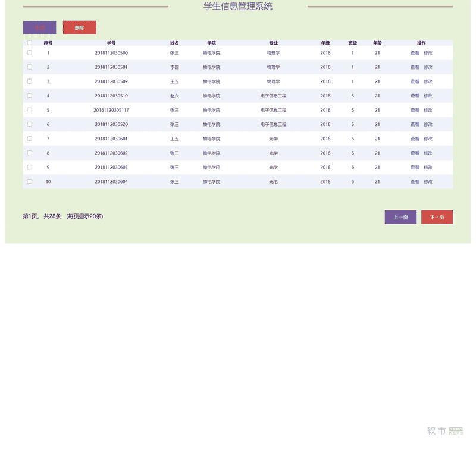Click the 班级 column header
The width and height of the screenshot is (476, 450).
[x=353, y=43]
